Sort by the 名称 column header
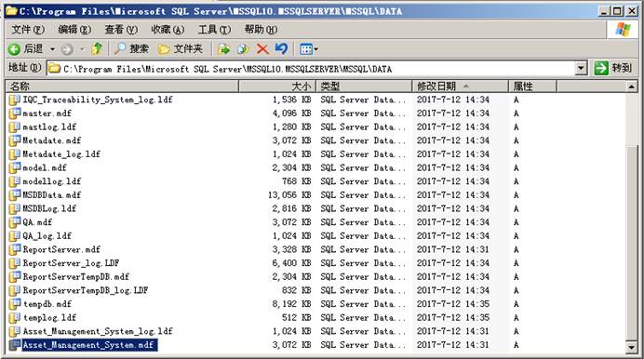The width and height of the screenshot is (644, 359). (x=122, y=86)
